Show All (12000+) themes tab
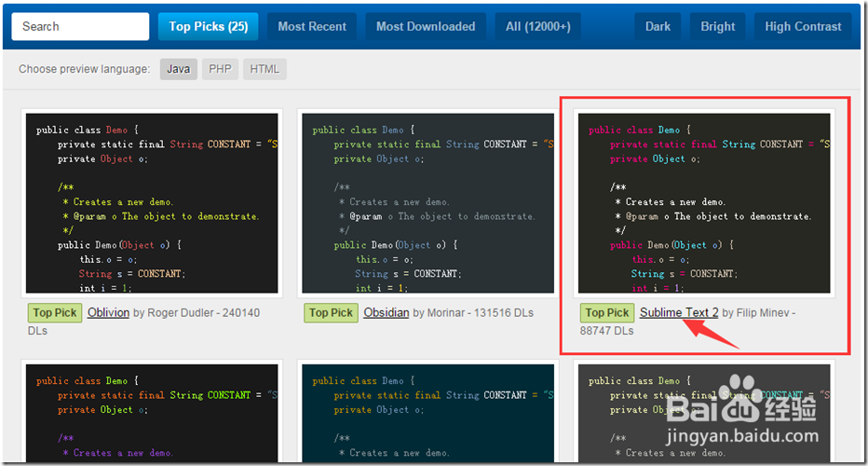 (538, 27)
